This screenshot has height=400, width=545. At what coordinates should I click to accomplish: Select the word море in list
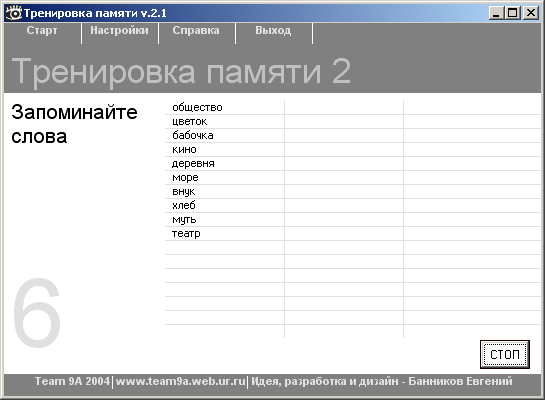pyautogui.click(x=185, y=178)
